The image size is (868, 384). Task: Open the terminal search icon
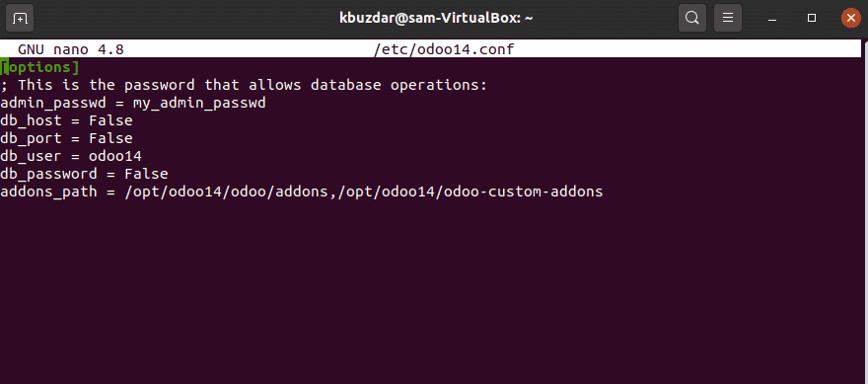(x=692, y=19)
